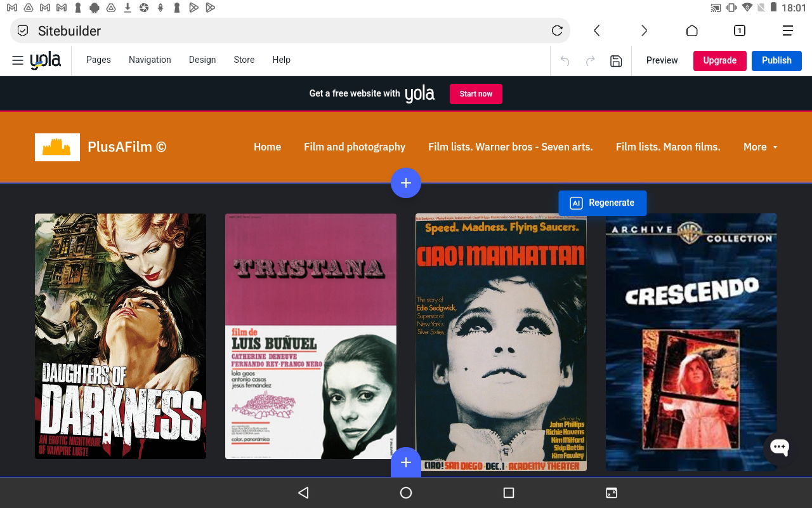Tap the Android home circle button
812x508 pixels.
(x=406, y=493)
